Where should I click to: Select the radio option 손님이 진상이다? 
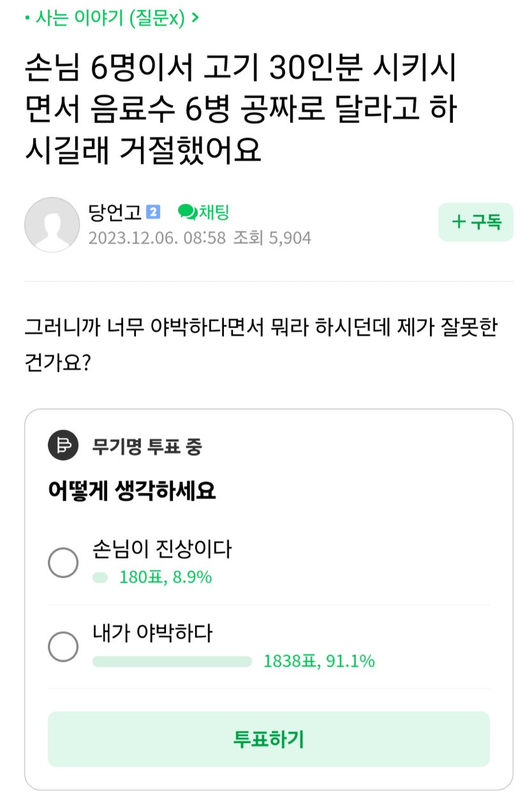point(63,563)
